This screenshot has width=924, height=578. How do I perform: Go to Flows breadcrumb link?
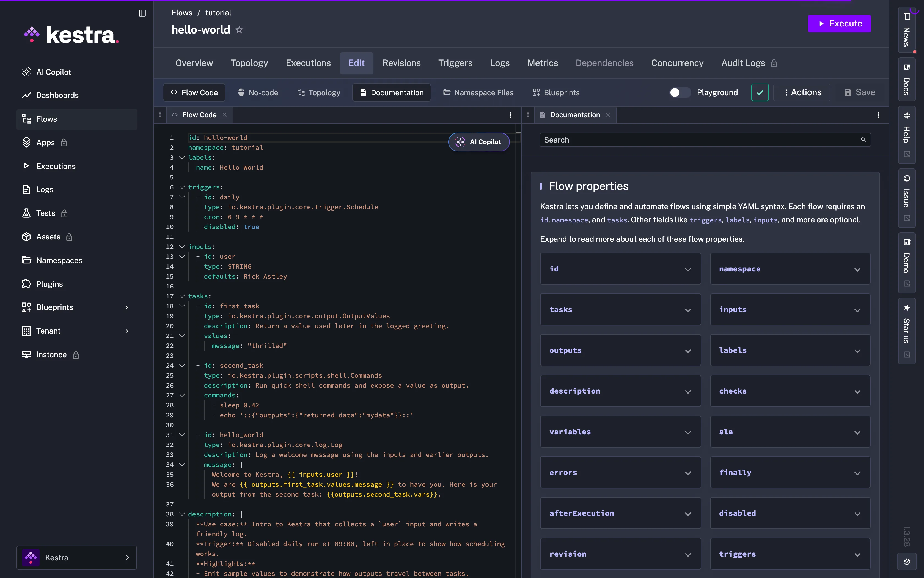pyautogui.click(x=182, y=13)
